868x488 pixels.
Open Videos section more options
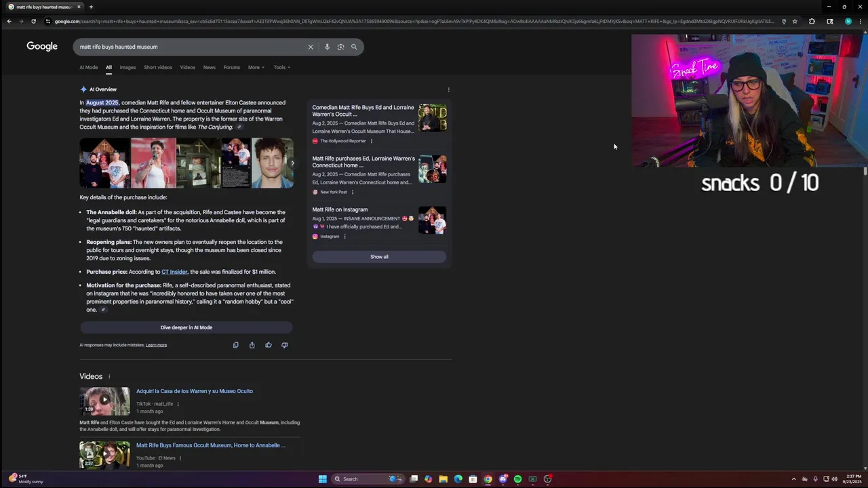[109, 377]
